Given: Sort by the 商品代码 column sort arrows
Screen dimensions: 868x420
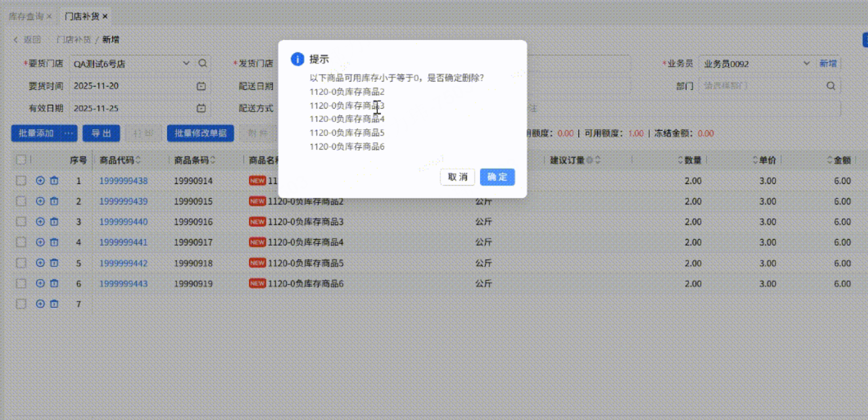Looking at the screenshot, I should tap(138, 160).
